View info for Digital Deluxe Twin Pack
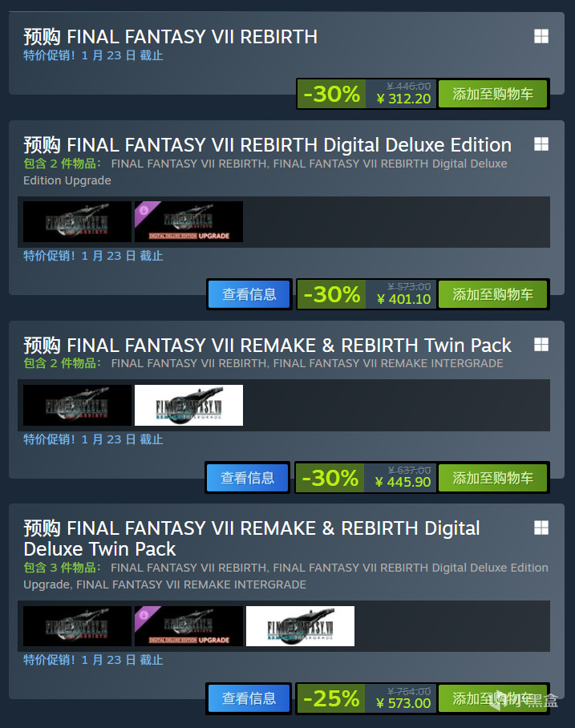 [249, 698]
